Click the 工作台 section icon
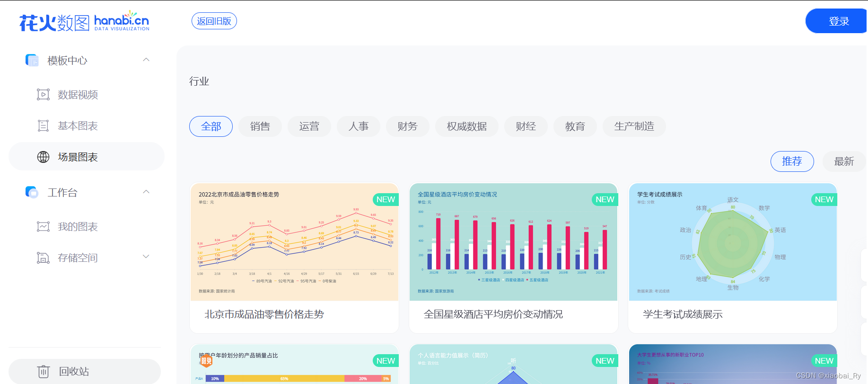The width and height of the screenshot is (868, 384). click(32, 192)
